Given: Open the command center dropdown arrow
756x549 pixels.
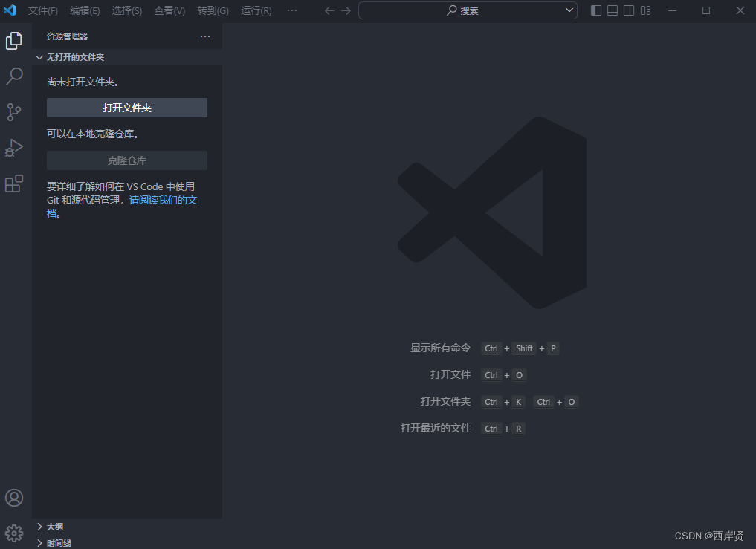Looking at the screenshot, I should tap(569, 10).
